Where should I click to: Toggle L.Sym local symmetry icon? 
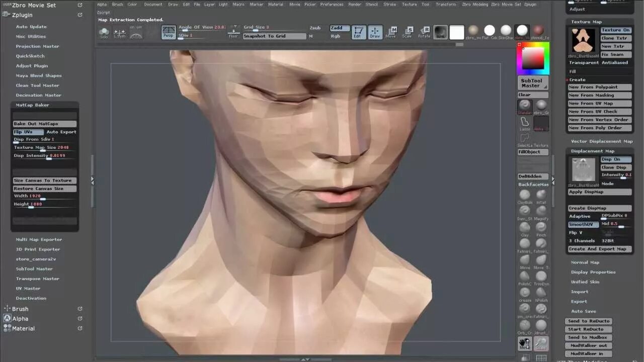pos(120,33)
